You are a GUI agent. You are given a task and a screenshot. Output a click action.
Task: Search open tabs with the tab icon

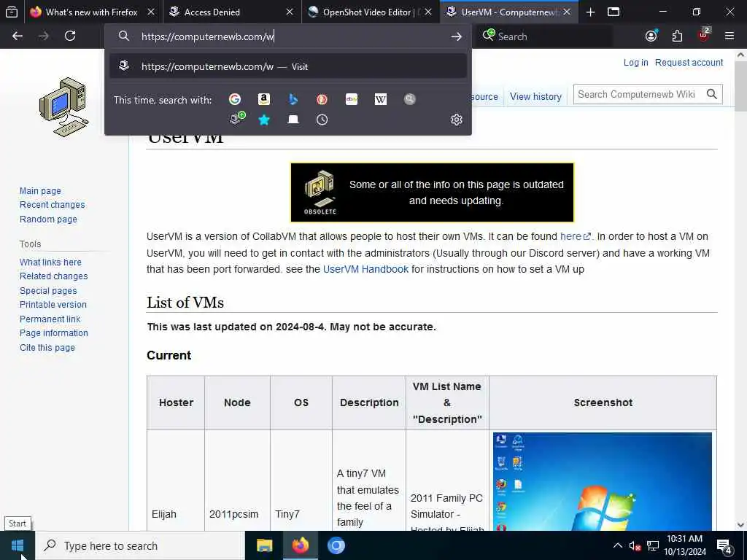(293, 120)
